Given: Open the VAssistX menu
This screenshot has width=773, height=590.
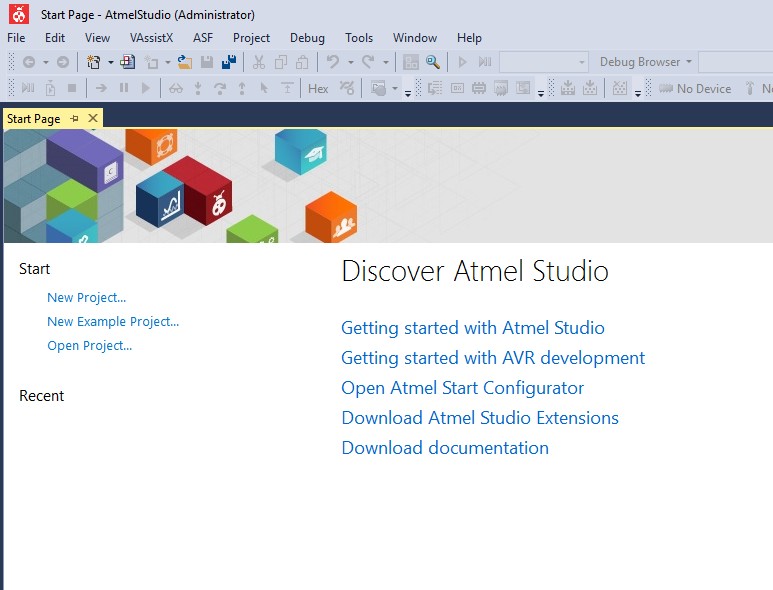Looking at the screenshot, I should pyautogui.click(x=151, y=38).
